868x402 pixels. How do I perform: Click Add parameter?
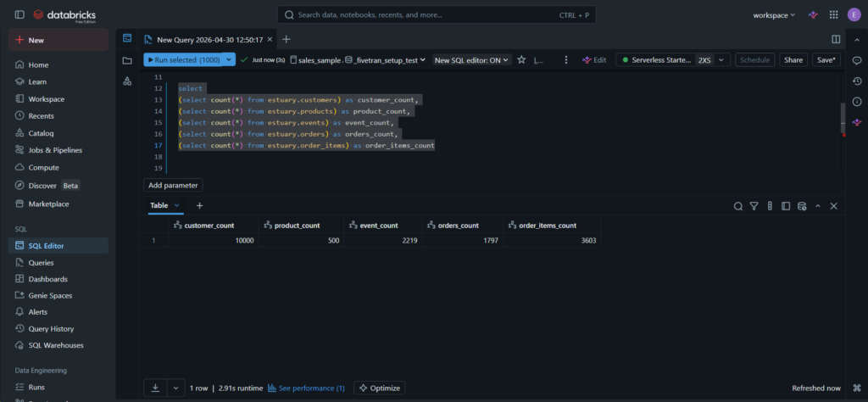pos(173,186)
